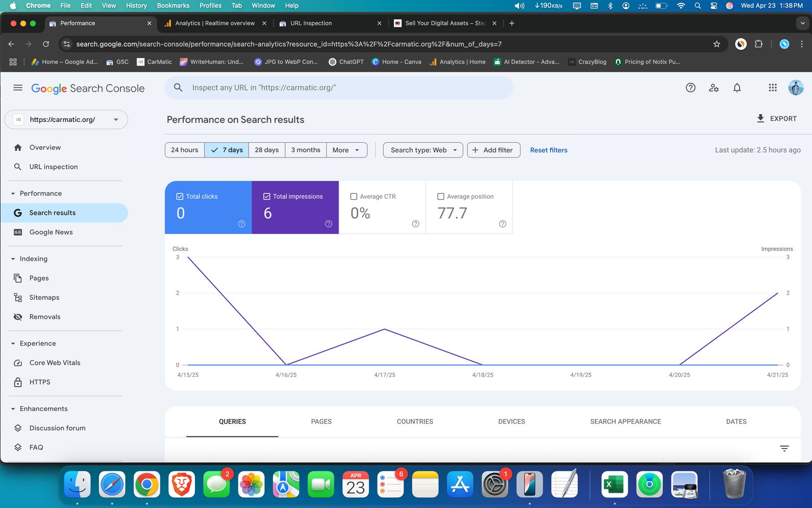This screenshot has width=812, height=508.
Task: Open the ChatGPT bookmark
Action: (346, 62)
